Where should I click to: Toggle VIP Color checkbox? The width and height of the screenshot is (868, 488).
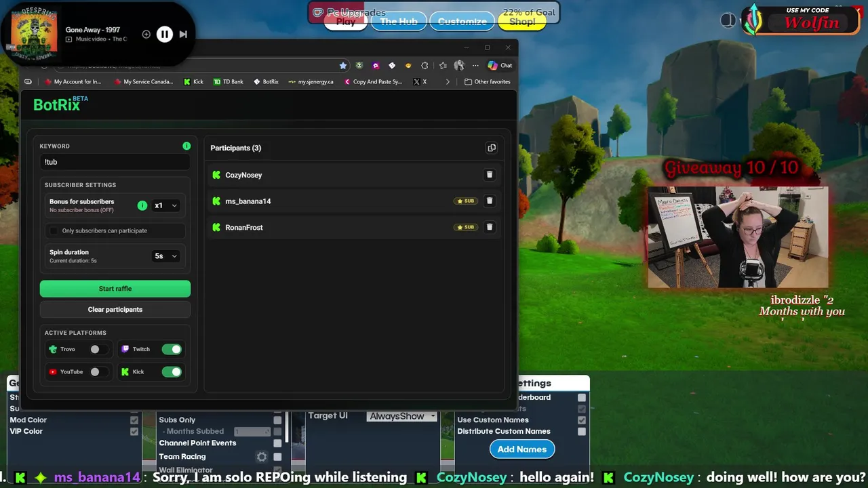[x=134, y=432]
